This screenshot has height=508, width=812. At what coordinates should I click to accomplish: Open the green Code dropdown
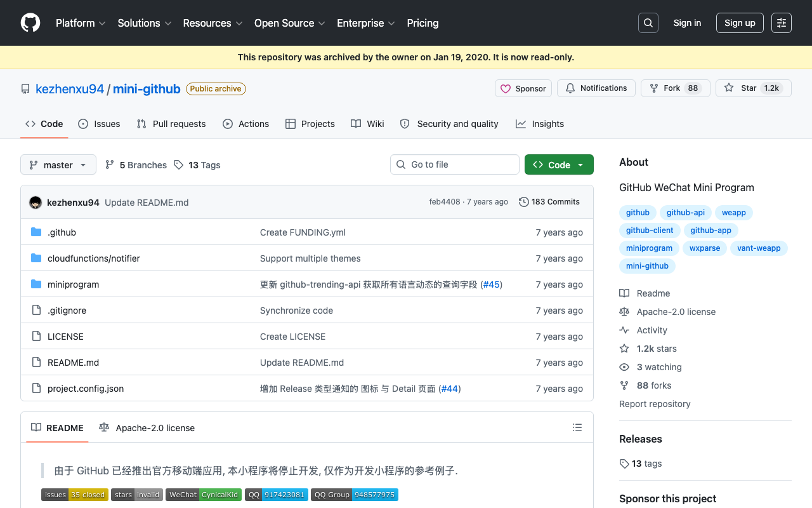click(559, 164)
